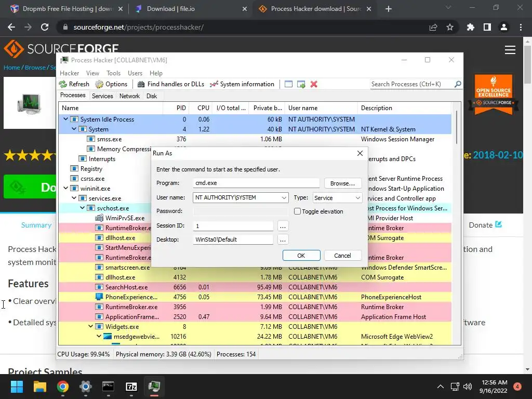
Task: Open the 7-Zip taskbar icon
Action: coord(131,387)
